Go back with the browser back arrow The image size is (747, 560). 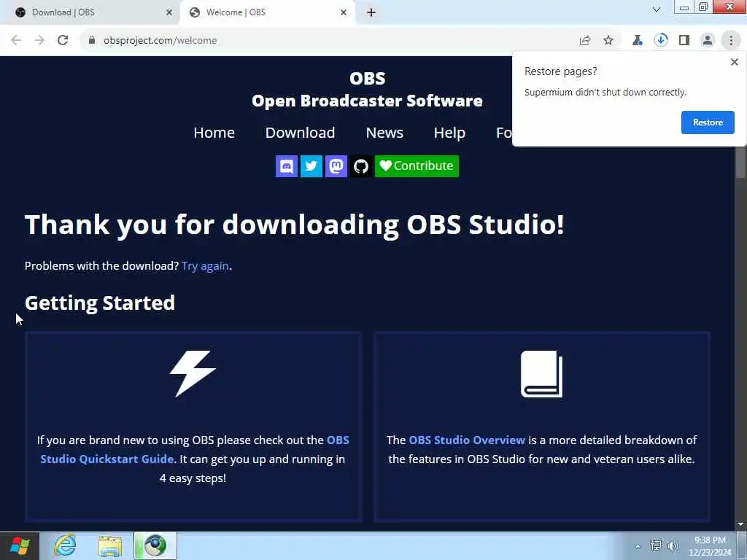[x=16, y=41]
